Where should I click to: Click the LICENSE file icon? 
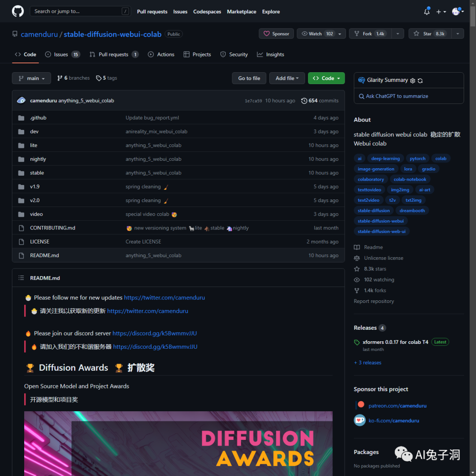[21, 242]
